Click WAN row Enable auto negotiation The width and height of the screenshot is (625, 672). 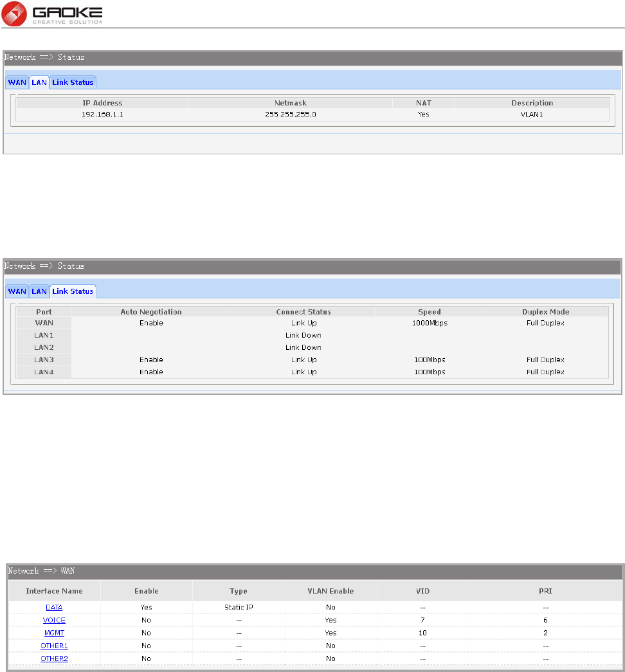coord(151,323)
